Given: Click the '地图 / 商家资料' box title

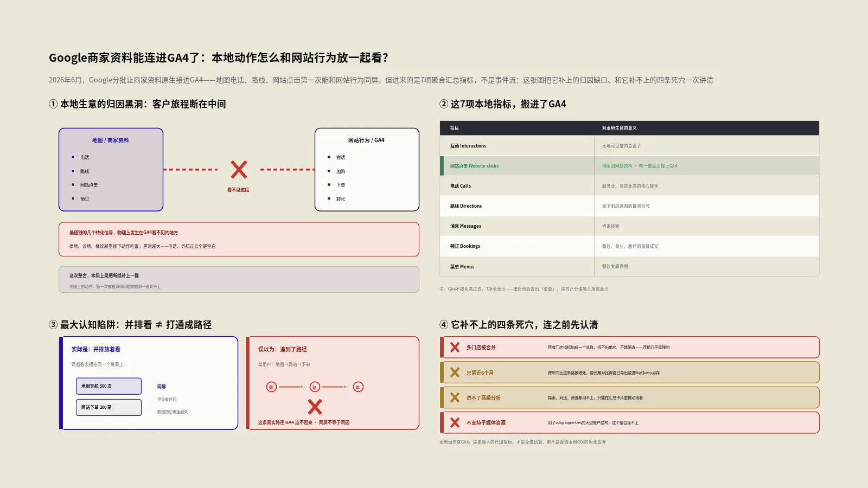Looking at the screenshot, I should (x=111, y=140).
